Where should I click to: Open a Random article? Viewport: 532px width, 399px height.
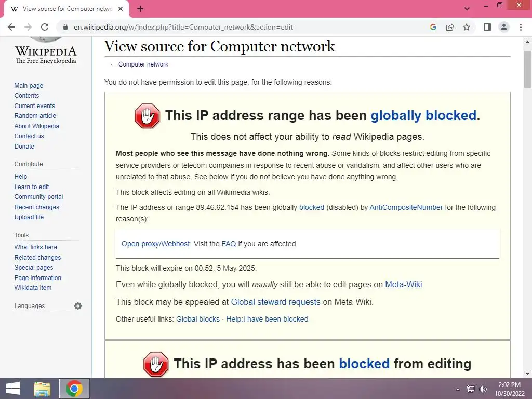coord(35,116)
